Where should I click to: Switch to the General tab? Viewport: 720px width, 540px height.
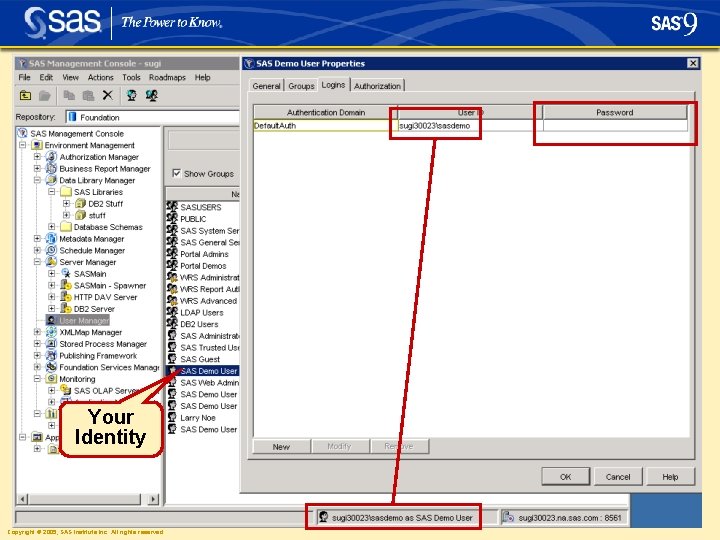[266, 86]
